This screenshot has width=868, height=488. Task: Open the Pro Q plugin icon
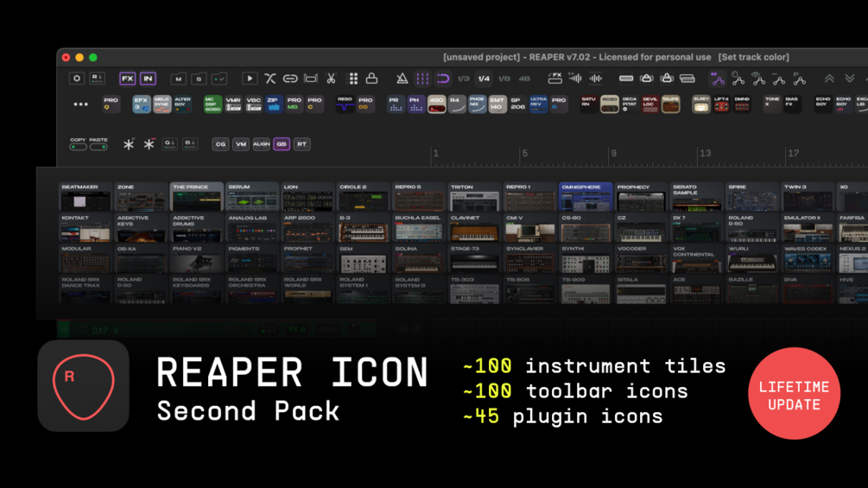point(111,104)
